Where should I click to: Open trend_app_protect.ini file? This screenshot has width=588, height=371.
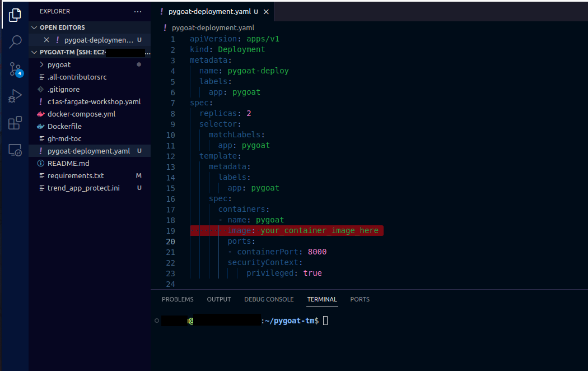coord(83,188)
